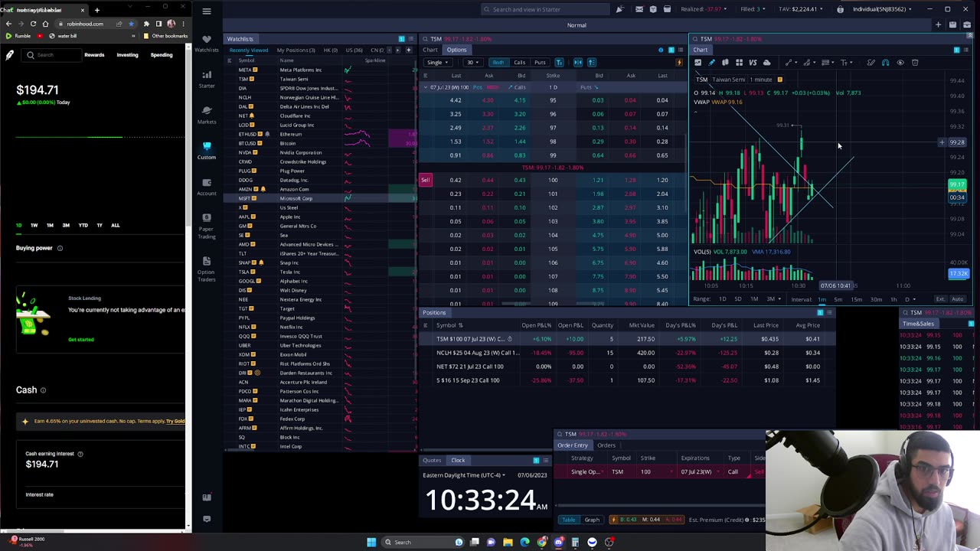Viewport: 980px width, 551px height.
Task: Click the search field in top bar
Action: (544, 9)
